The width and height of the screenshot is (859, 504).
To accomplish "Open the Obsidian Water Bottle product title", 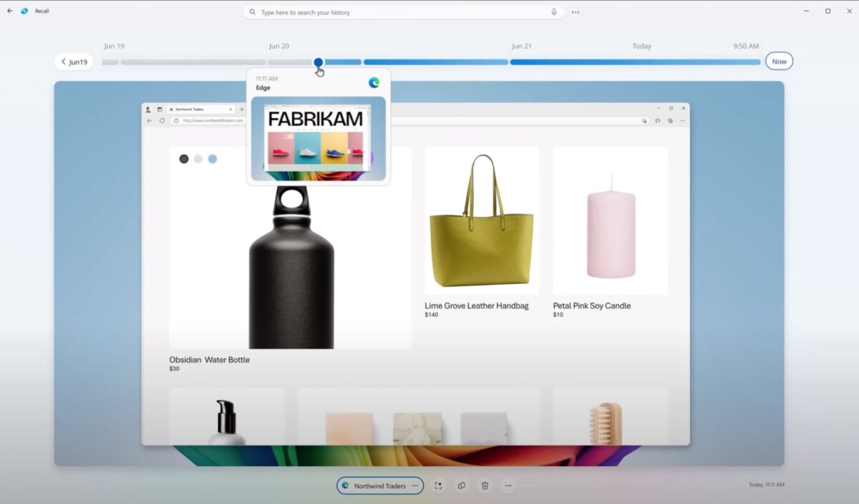I will click(x=210, y=360).
